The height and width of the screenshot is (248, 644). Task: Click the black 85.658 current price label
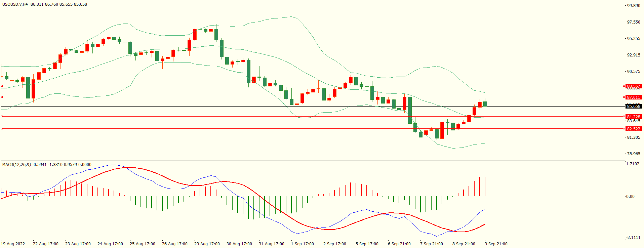point(634,107)
